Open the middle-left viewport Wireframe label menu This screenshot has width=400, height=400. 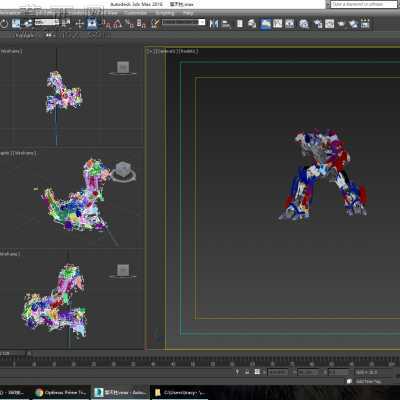(x=24, y=153)
